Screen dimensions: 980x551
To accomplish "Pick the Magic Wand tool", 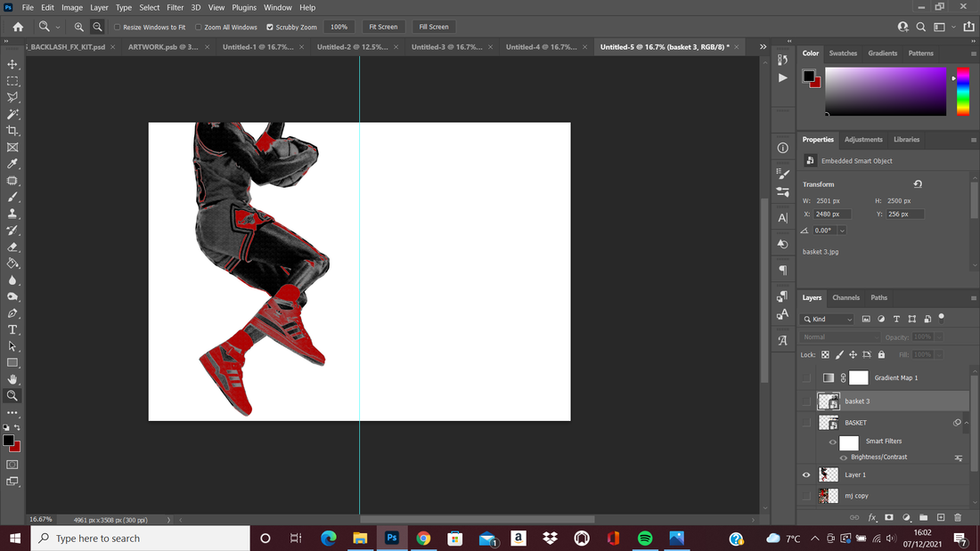I will tap(12, 114).
